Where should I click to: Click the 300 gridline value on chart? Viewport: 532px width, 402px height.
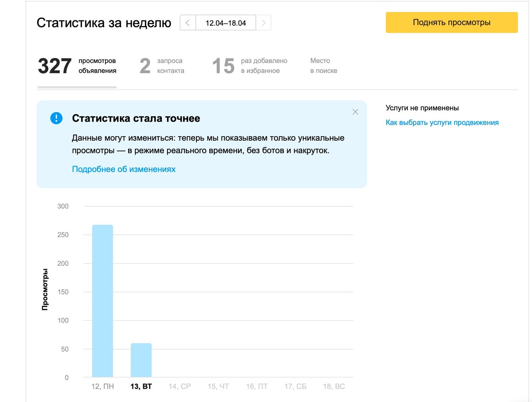coord(63,206)
